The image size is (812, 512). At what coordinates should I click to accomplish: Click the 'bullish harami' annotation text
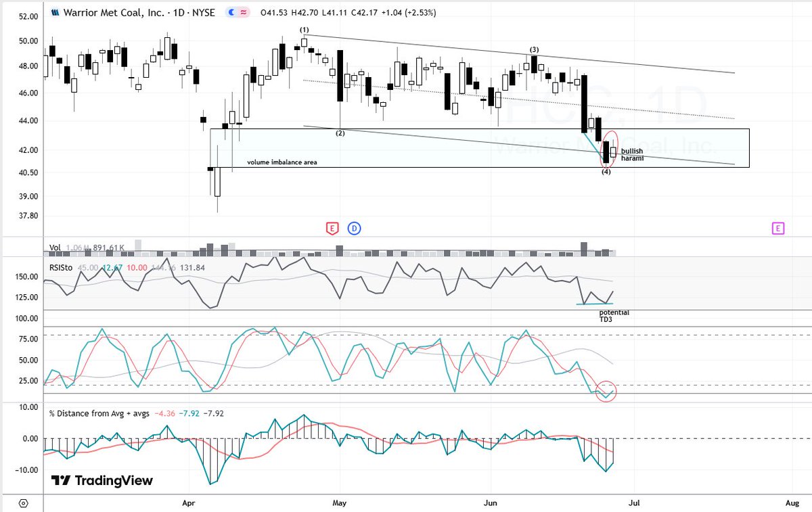point(632,154)
